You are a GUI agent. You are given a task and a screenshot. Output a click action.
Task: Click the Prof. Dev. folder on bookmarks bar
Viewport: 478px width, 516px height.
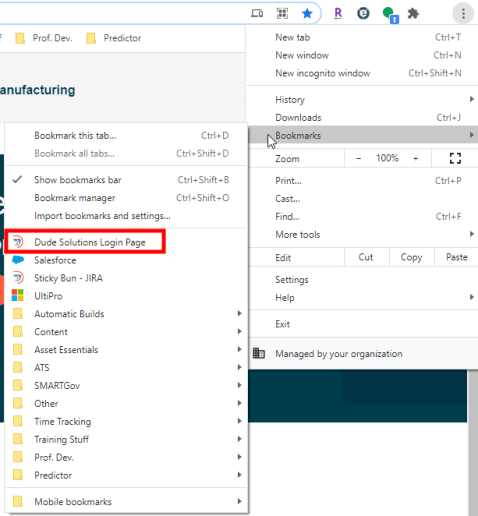[x=44, y=38]
